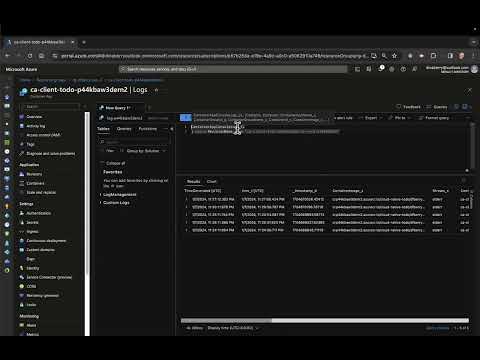Open CORS settings item
The image size is (480, 360).
31,286
